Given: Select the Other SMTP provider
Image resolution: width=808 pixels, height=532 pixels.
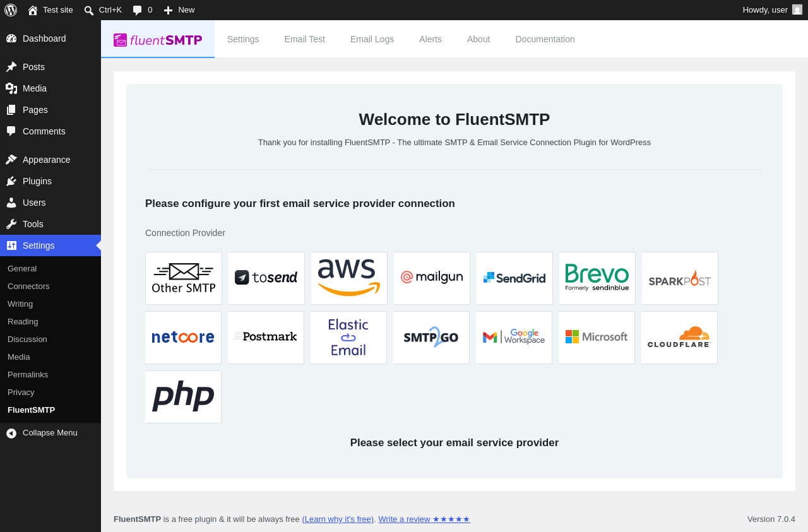Looking at the screenshot, I should pos(184,278).
